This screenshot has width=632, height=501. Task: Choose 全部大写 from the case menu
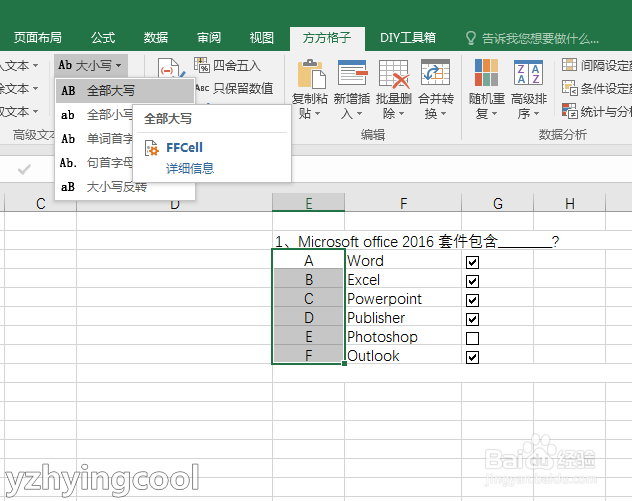point(125,91)
